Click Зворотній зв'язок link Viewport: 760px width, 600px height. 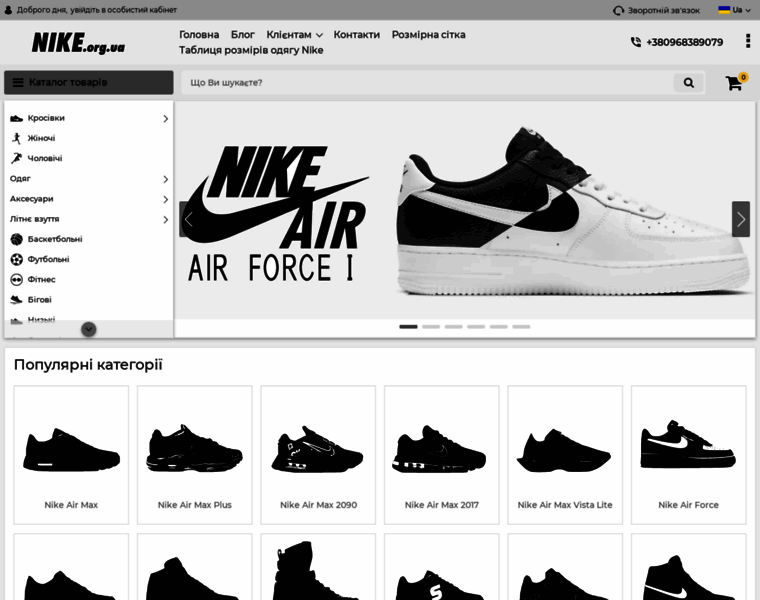664,10
